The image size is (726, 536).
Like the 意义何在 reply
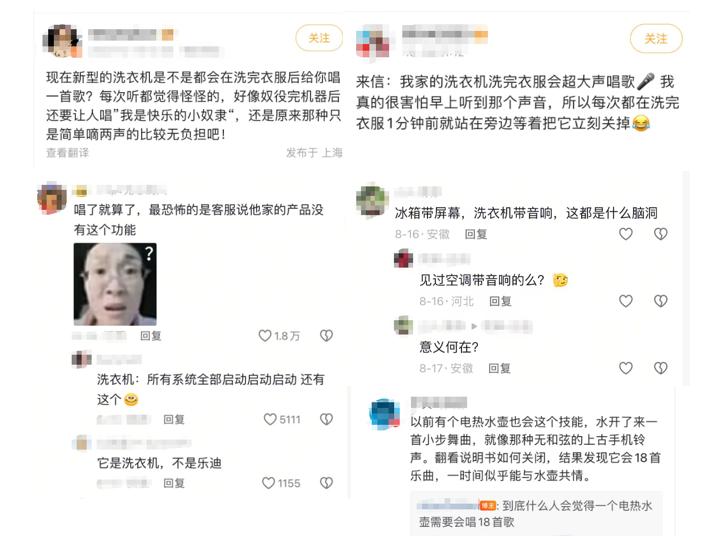click(626, 368)
